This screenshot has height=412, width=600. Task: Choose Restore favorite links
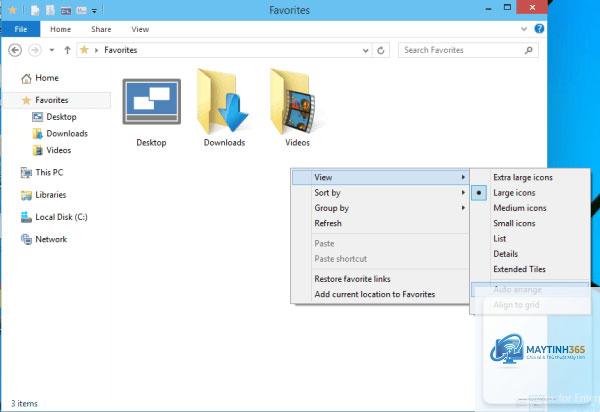click(380, 279)
